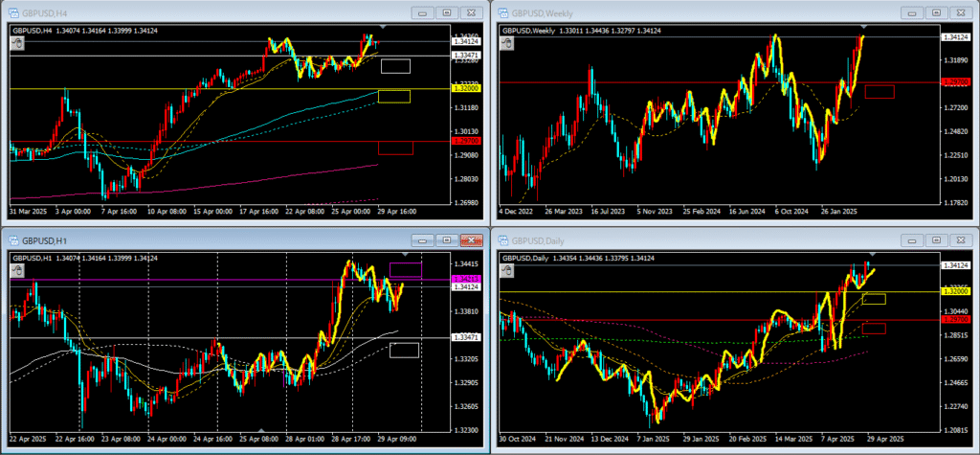
Task: Click the 31 Mar 2025 date on H4 time axis
Action: (x=29, y=212)
